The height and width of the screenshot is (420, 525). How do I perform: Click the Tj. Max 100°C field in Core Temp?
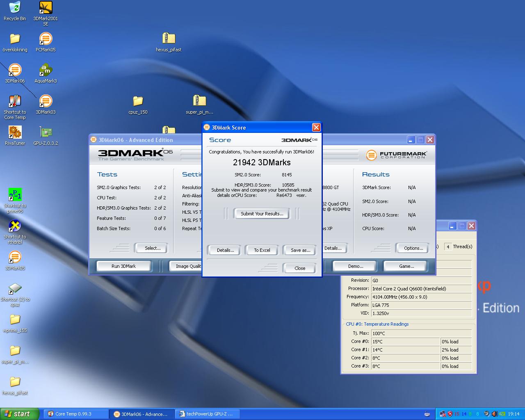pos(421,333)
